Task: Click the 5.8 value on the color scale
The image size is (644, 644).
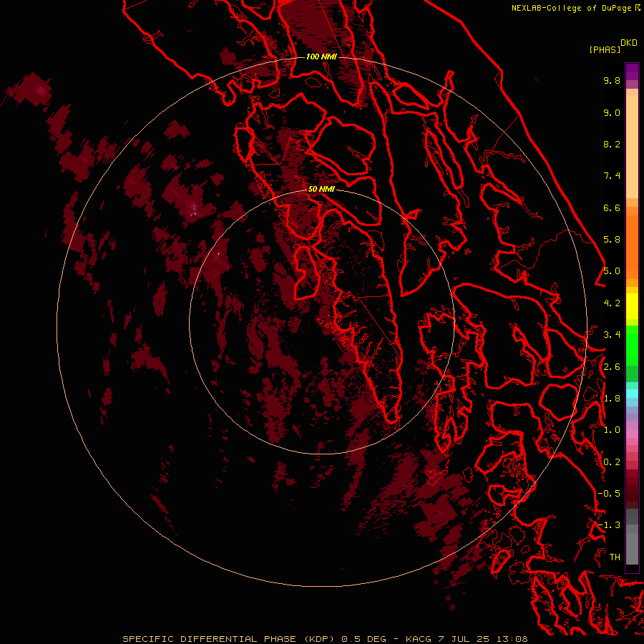Action: tap(612, 240)
